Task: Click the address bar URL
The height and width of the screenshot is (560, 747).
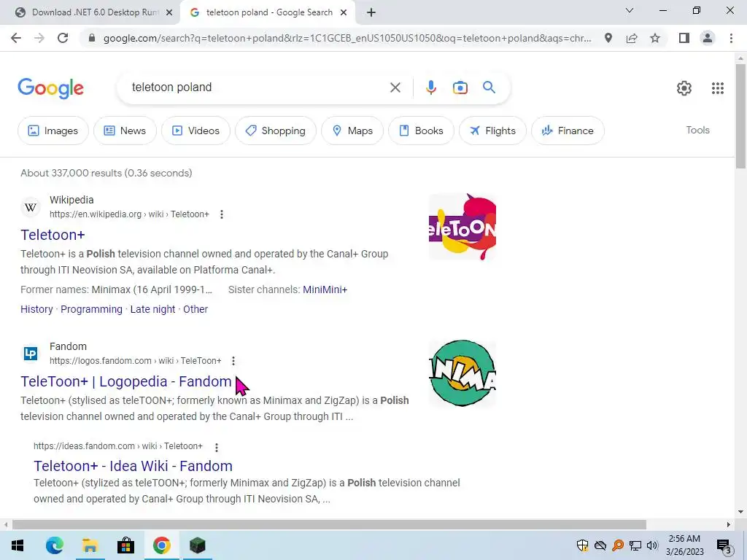Action: (347, 38)
